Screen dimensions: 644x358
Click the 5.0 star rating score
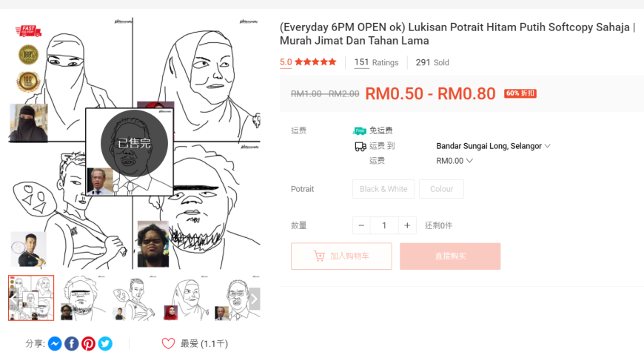[286, 62]
